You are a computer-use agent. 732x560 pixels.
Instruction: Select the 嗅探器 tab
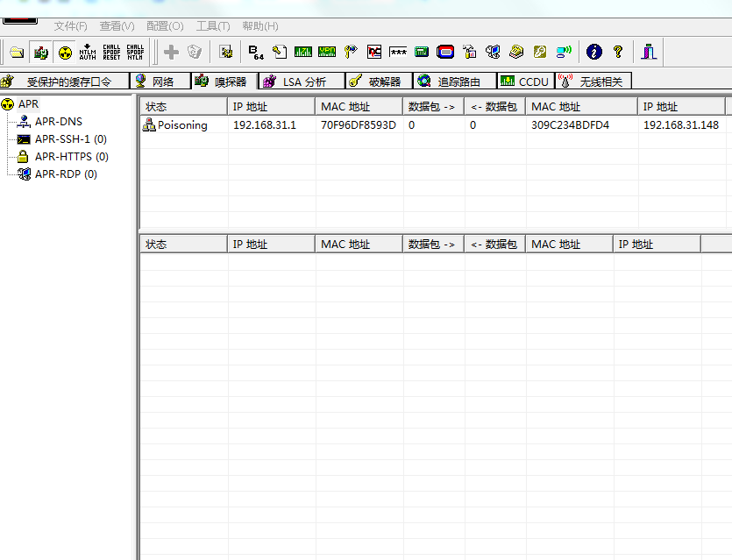pyautogui.click(x=225, y=82)
